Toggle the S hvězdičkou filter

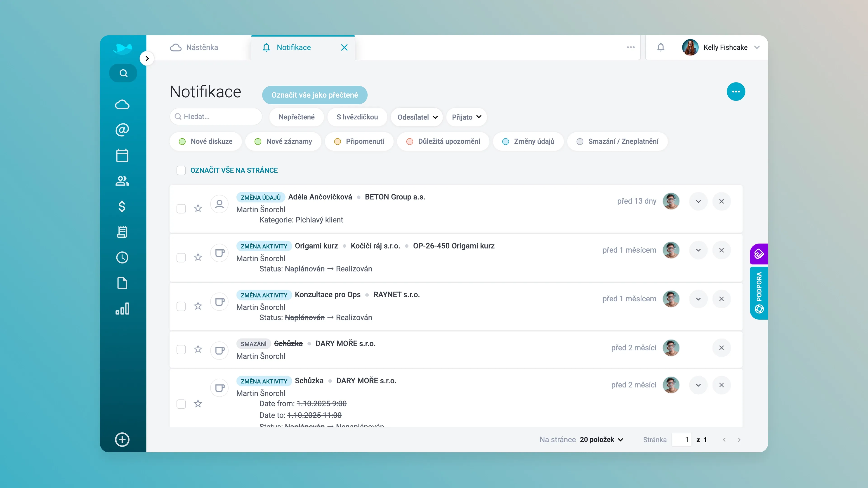tap(357, 117)
